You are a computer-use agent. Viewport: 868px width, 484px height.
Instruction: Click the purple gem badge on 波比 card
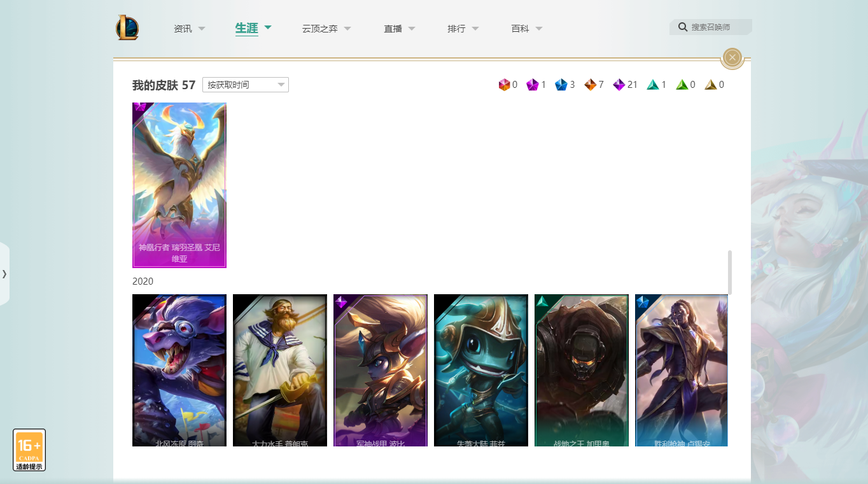point(341,302)
